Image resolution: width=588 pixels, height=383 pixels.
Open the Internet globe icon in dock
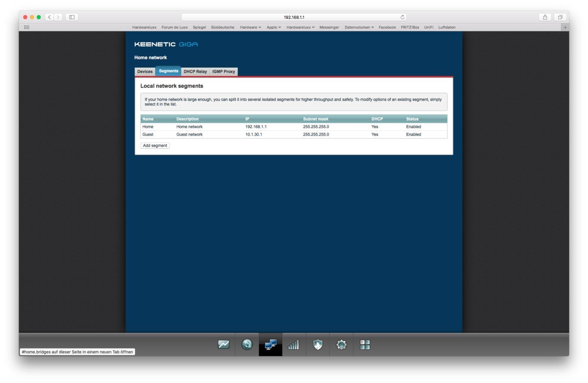point(247,345)
